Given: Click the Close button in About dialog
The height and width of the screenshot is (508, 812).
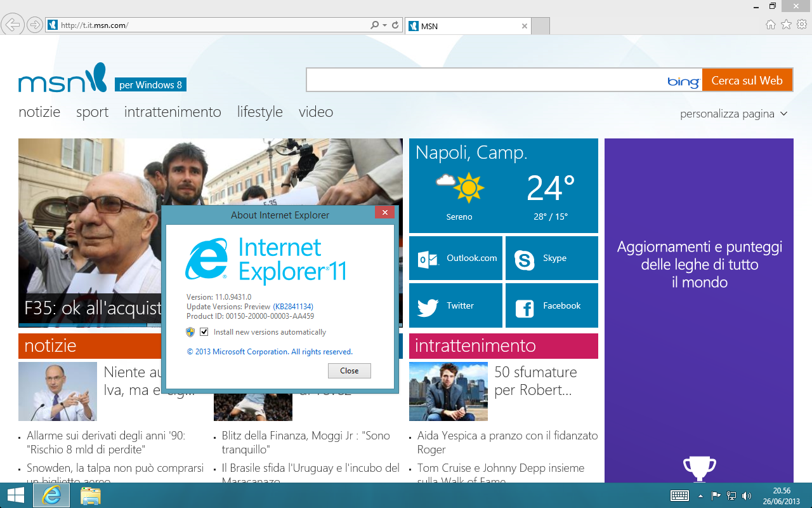Looking at the screenshot, I should coord(350,371).
